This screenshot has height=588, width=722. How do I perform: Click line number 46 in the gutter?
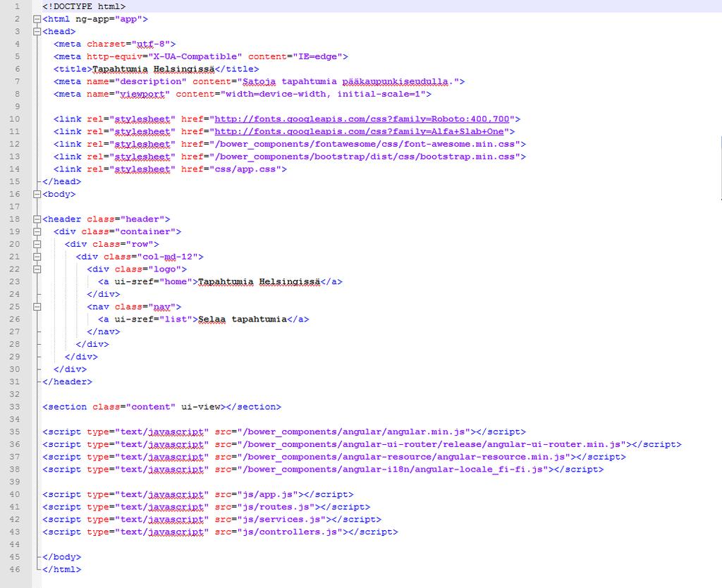15,570
